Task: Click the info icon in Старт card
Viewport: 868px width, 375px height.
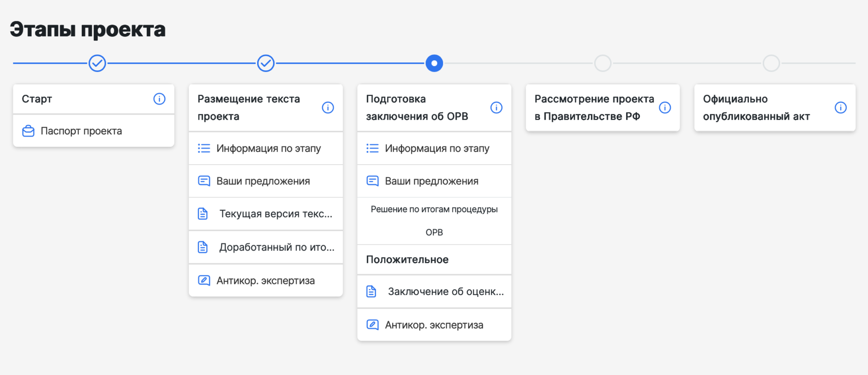Action: tap(159, 99)
